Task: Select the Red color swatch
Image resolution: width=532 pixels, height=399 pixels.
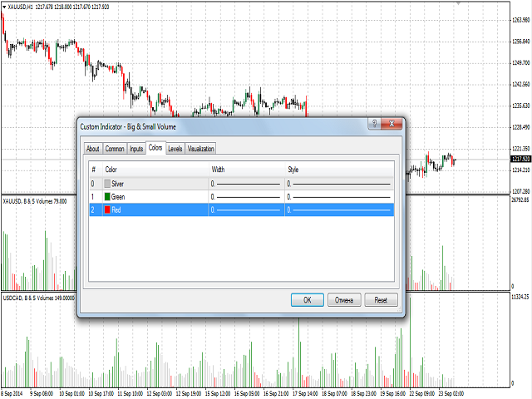Action: point(107,211)
